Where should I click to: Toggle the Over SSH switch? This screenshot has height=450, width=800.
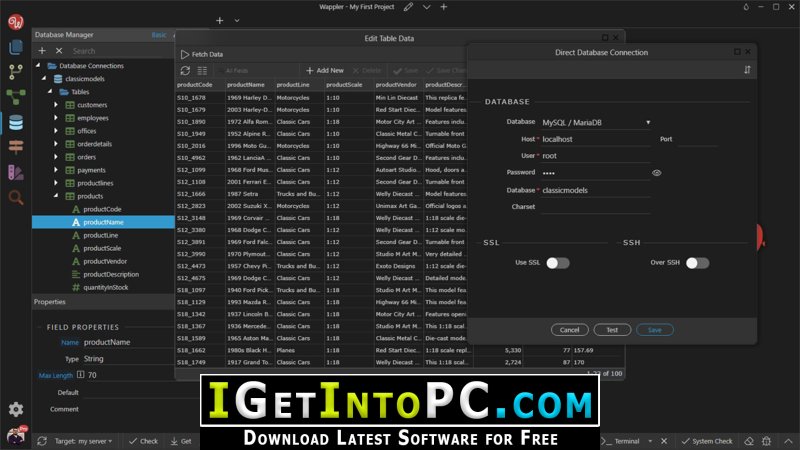pos(697,263)
